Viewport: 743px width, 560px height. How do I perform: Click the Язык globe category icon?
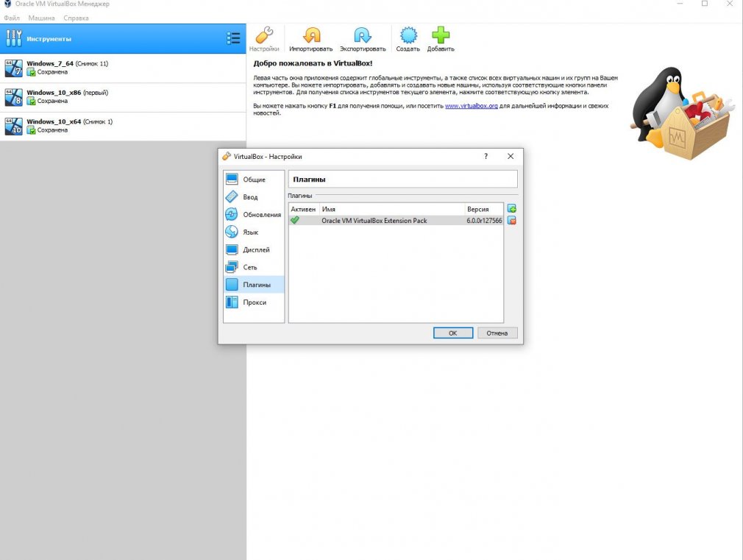coord(232,232)
